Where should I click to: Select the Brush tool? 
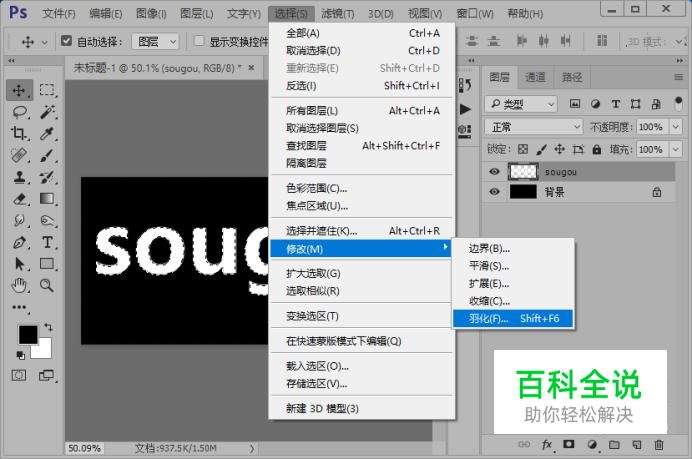(x=47, y=155)
